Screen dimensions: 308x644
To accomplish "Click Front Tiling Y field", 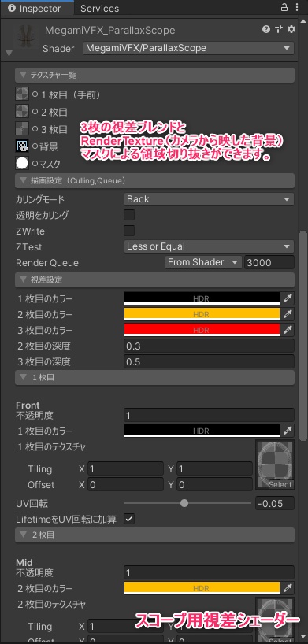I will pyautogui.click(x=214, y=468).
